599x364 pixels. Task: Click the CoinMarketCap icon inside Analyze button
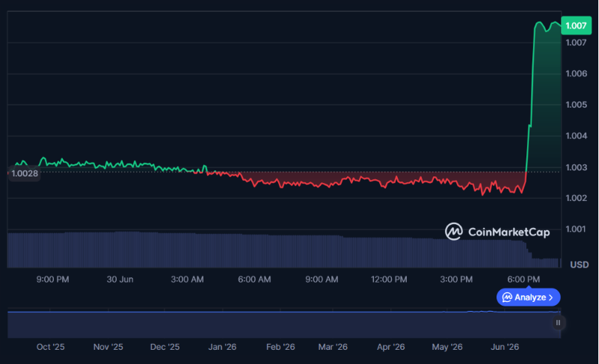coord(507,297)
